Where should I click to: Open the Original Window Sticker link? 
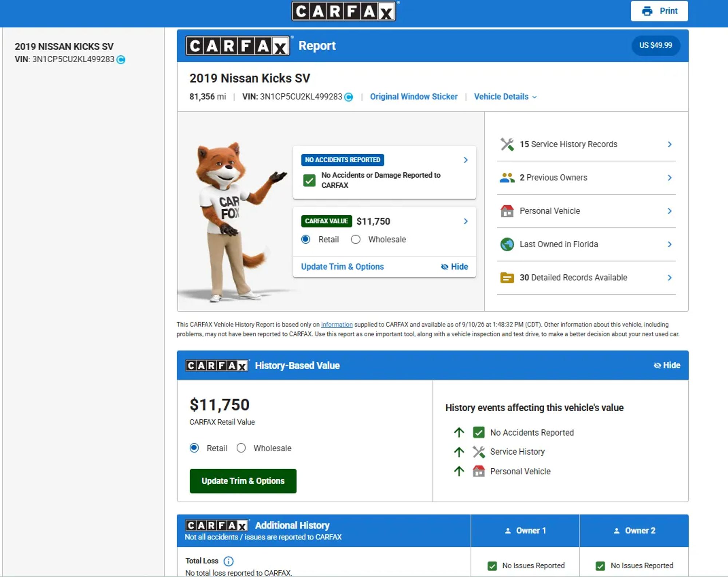click(414, 97)
